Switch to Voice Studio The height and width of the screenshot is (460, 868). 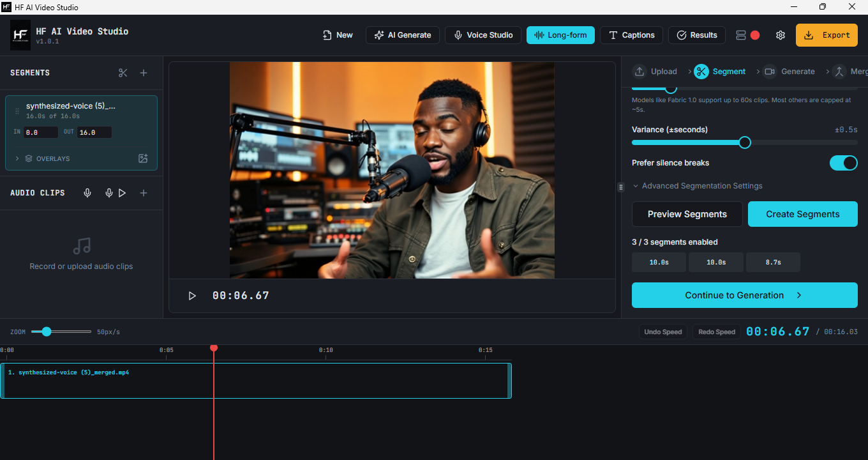pos(483,35)
